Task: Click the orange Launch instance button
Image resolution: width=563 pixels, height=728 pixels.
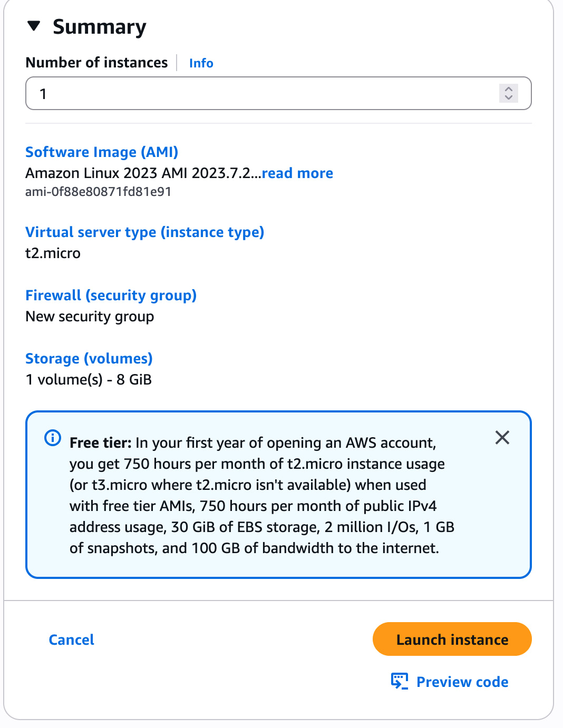Action: 452,640
